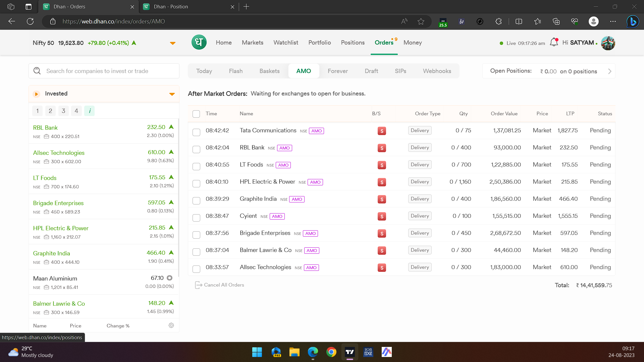
Task: Expand Open Positions chevron arrow
Action: [609, 71]
